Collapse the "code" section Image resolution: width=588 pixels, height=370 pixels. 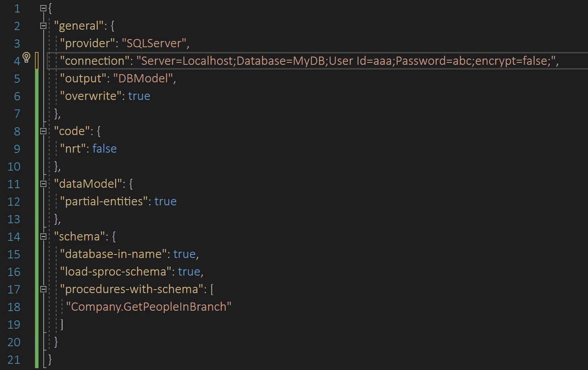pos(43,131)
